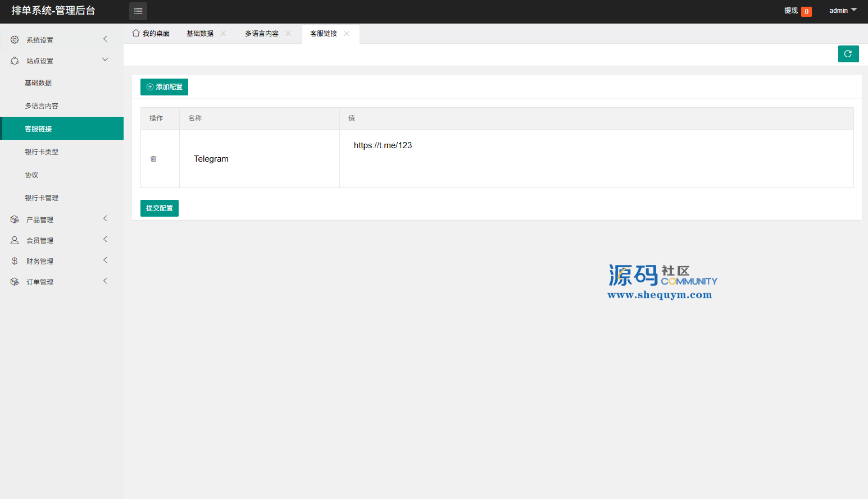Close the 多语言内容 tab

[288, 34]
